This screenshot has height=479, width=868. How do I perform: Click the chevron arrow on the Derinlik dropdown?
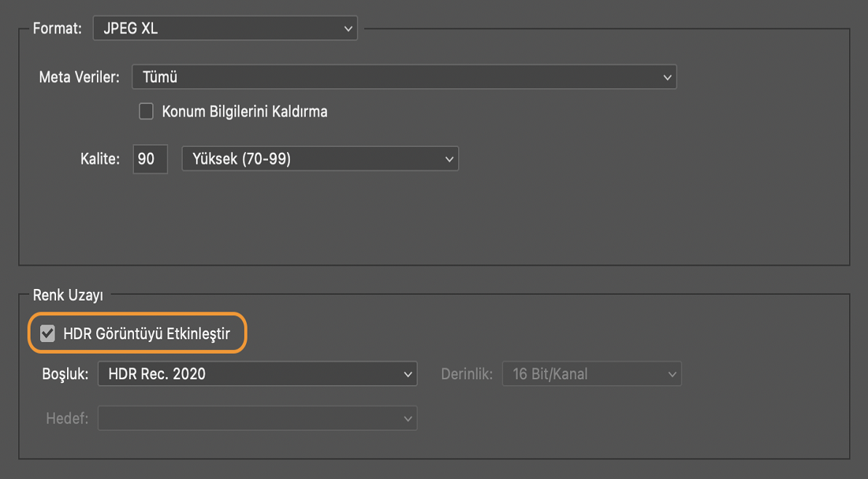[x=671, y=374]
